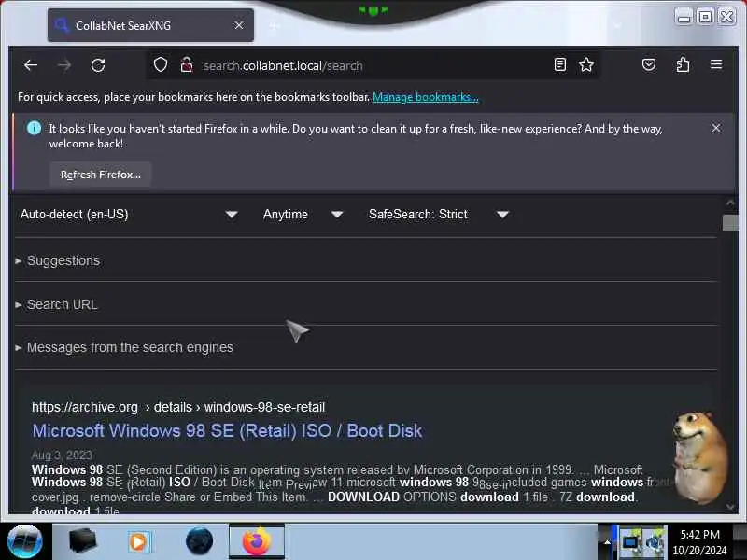This screenshot has height=560, width=747.
Task: Open the Windows Start orb
Action: (x=24, y=541)
